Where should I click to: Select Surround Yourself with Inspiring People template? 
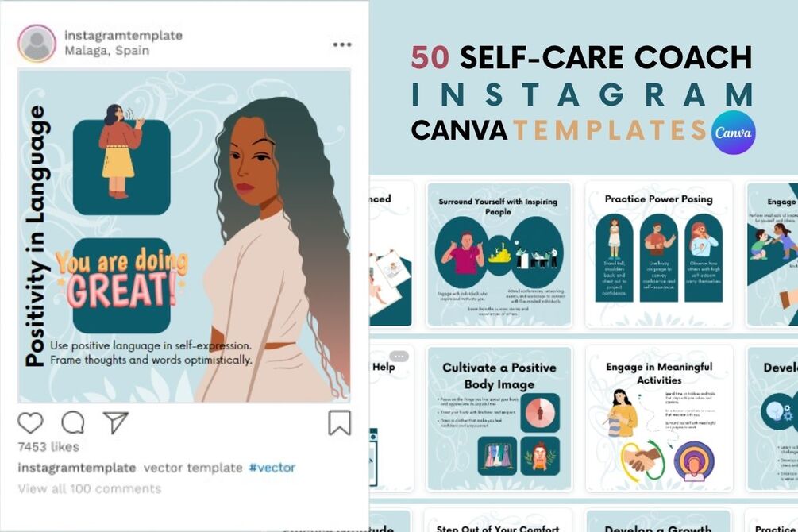pos(499,255)
